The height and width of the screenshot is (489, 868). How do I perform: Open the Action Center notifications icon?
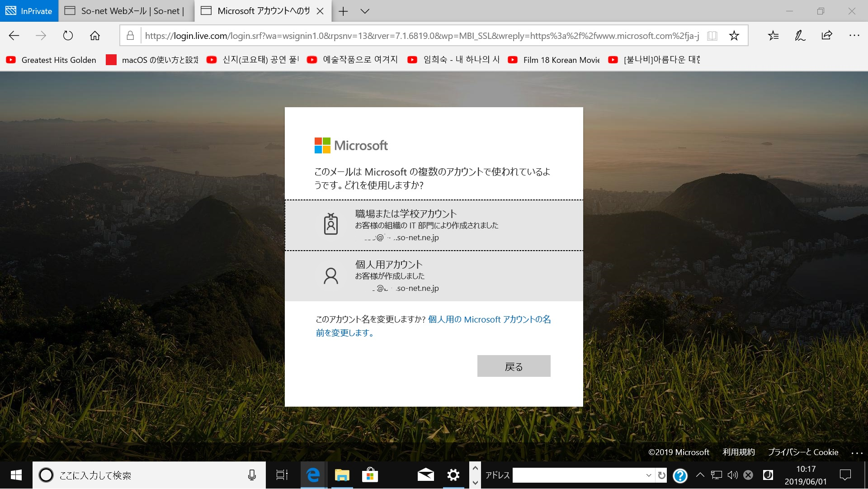(x=845, y=475)
